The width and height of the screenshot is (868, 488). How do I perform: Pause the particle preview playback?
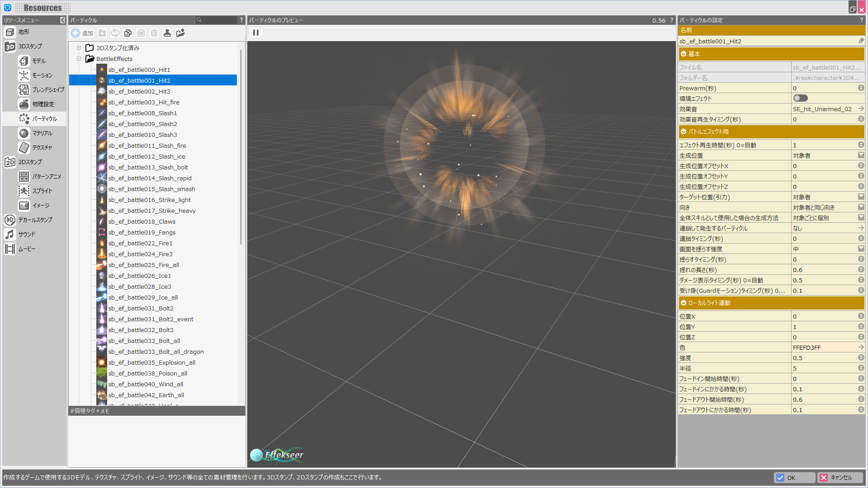[x=256, y=33]
